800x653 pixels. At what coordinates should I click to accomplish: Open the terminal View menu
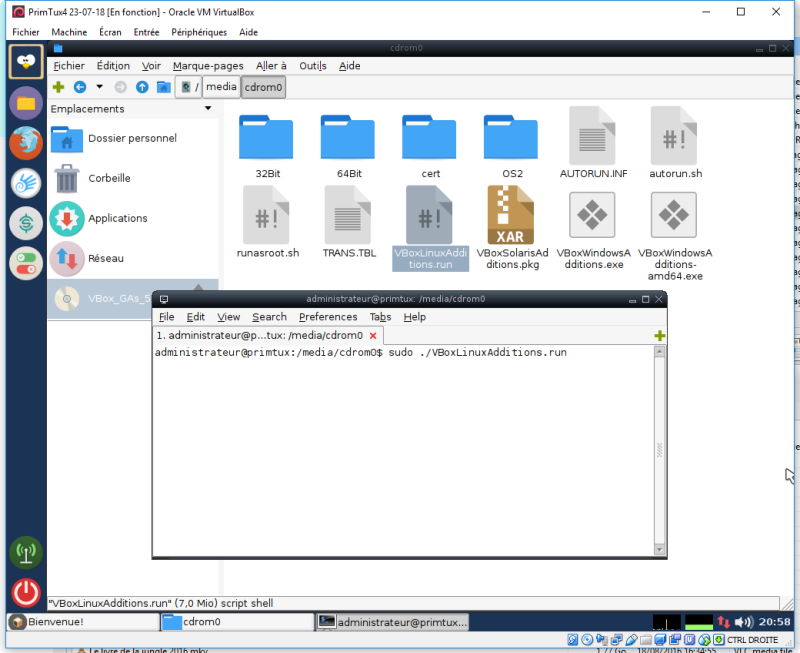click(x=228, y=317)
